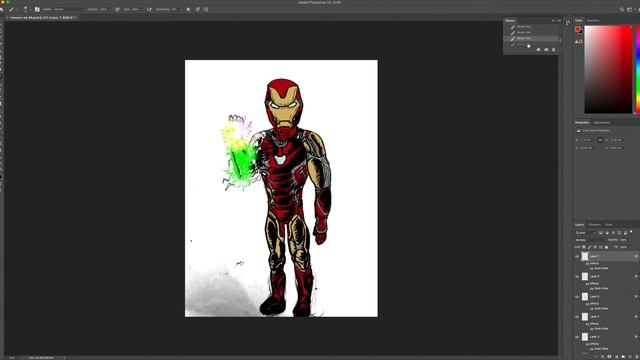Open symmetry paint options icon
The width and height of the screenshot is (640, 360).
[x=206, y=9]
